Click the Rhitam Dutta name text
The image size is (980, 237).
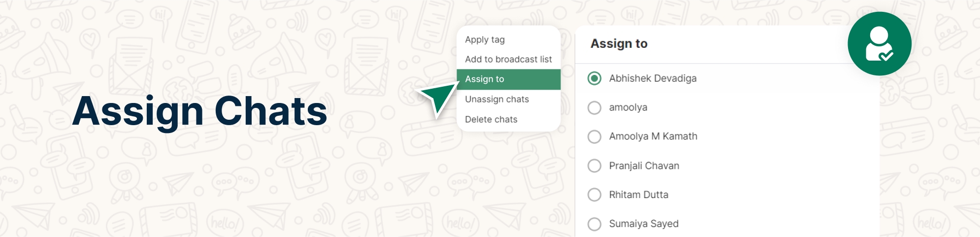[x=638, y=195]
